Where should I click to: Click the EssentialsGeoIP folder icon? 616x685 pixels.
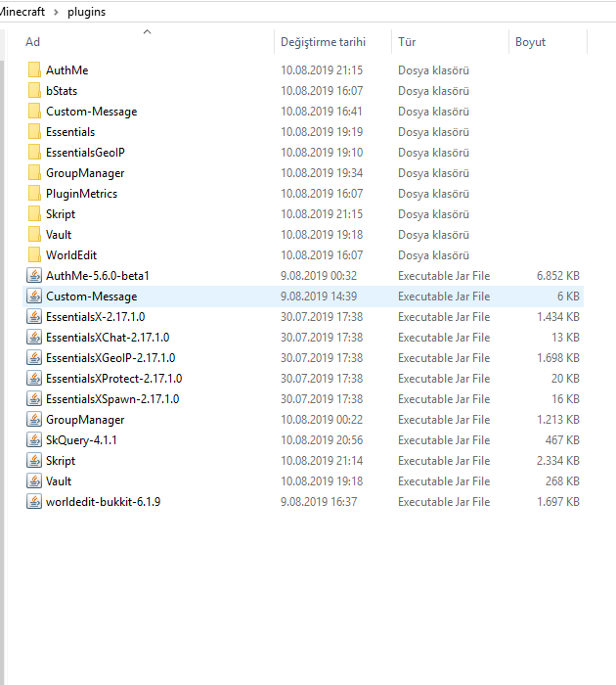click(x=34, y=152)
